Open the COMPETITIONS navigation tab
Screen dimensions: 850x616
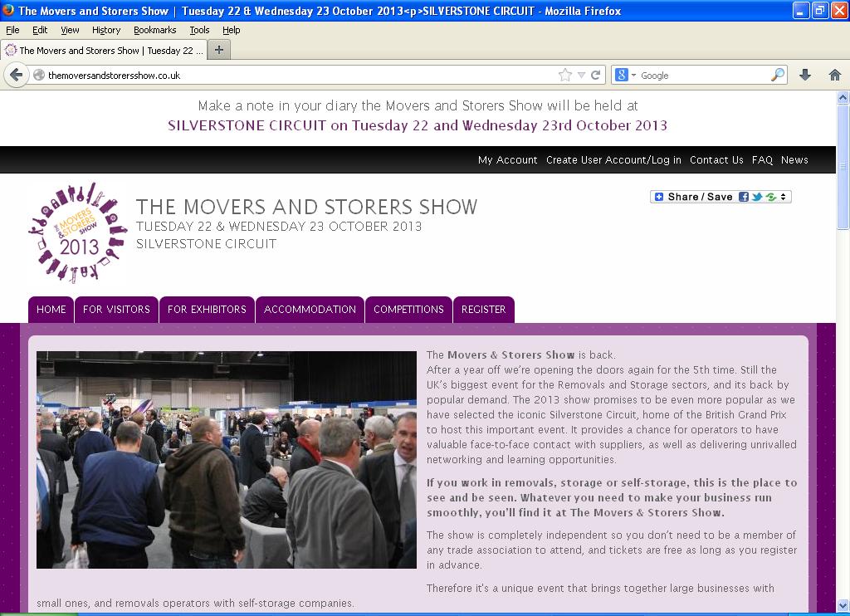(x=408, y=310)
